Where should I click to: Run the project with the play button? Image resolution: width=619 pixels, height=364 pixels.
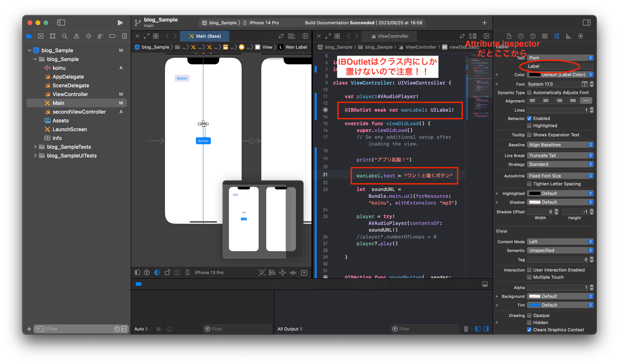120,23
